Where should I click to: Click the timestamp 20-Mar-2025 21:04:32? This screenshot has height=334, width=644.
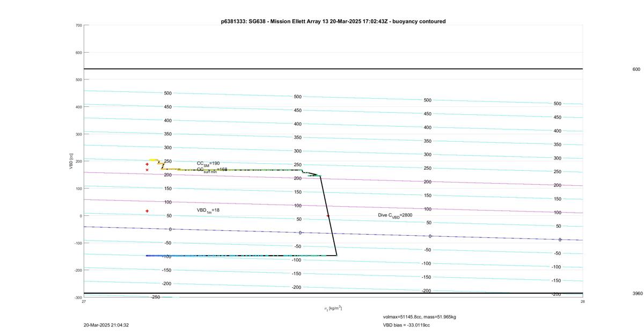point(106,325)
